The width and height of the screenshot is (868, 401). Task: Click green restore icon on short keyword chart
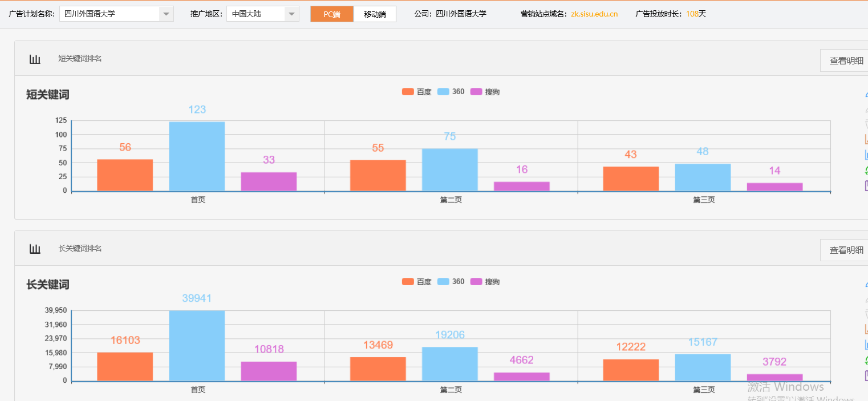pyautogui.click(x=866, y=170)
